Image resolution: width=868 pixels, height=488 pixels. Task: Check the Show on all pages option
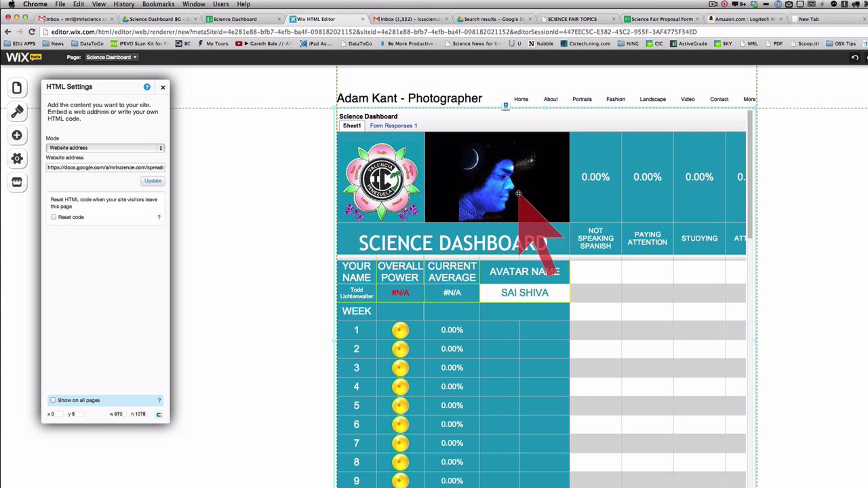(54, 400)
